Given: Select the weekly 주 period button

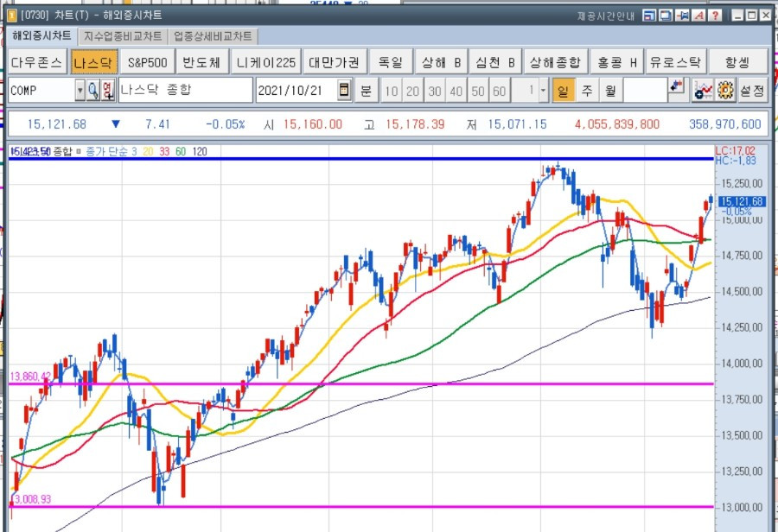Looking at the screenshot, I should (586, 90).
